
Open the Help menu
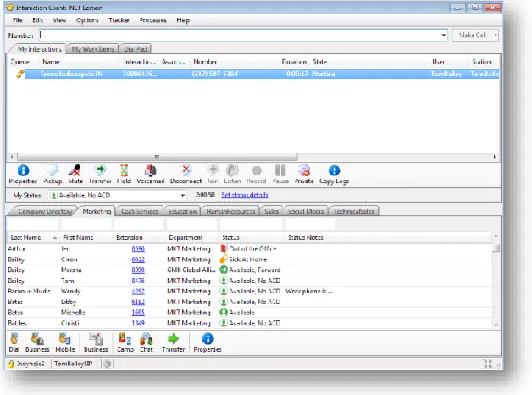click(x=183, y=20)
